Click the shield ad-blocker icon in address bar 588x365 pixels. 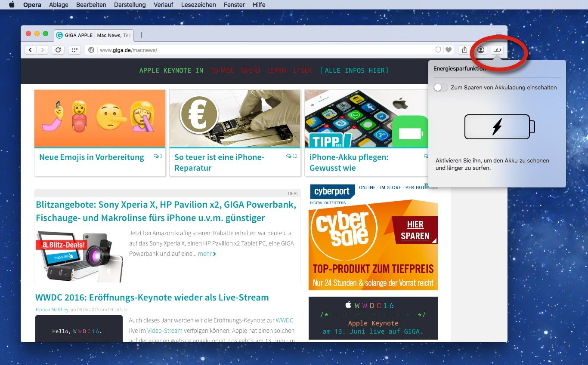coord(438,50)
